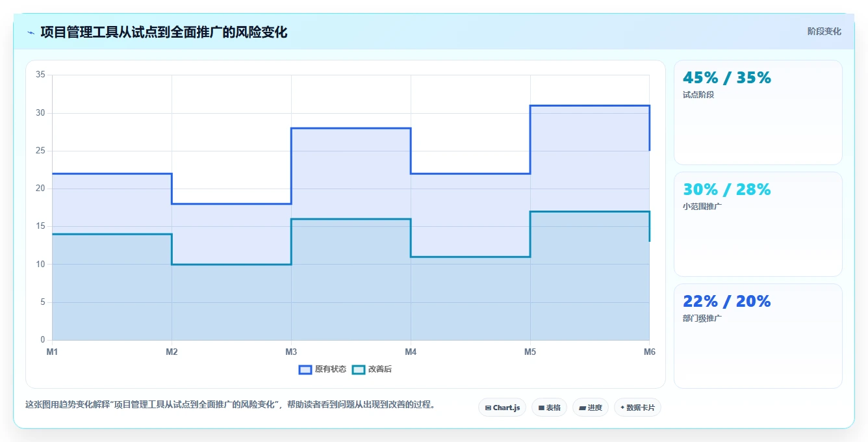The width and height of the screenshot is (868, 442).
Task: Click the M6 x-axis label
Action: [650, 352]
